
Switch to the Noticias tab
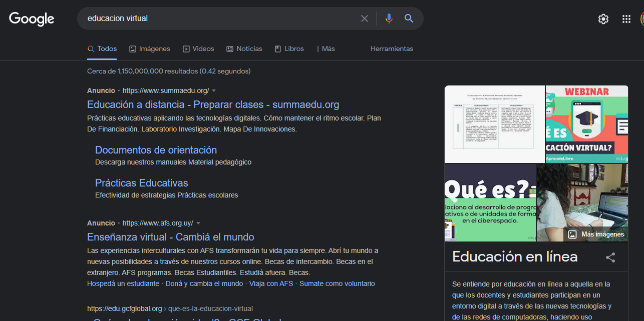244,49
